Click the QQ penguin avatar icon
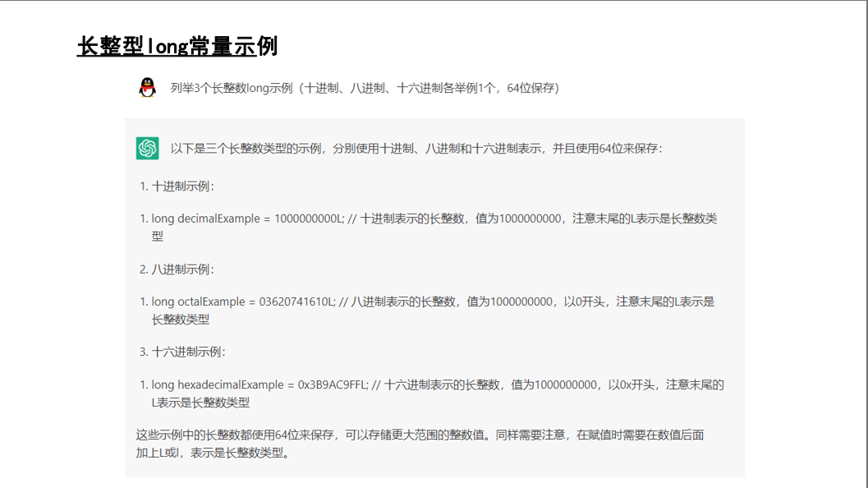 tap(146, 87)
